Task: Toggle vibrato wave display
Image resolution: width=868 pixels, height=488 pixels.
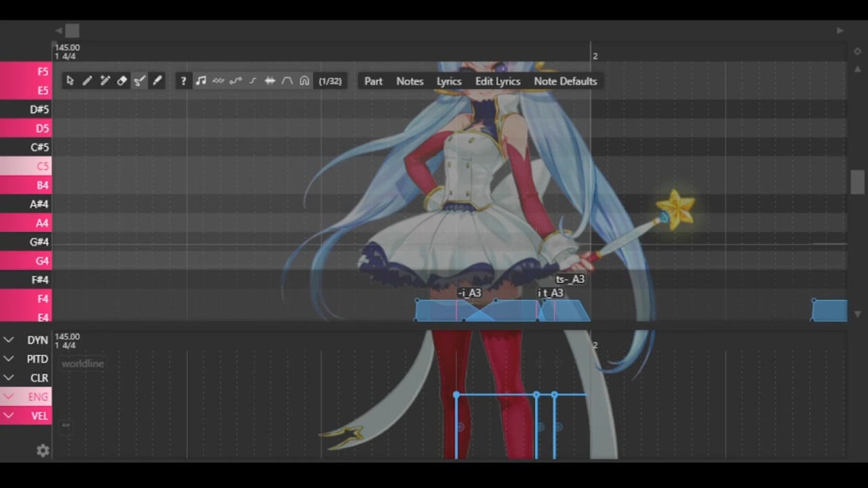Action: (x=218, y=81)
